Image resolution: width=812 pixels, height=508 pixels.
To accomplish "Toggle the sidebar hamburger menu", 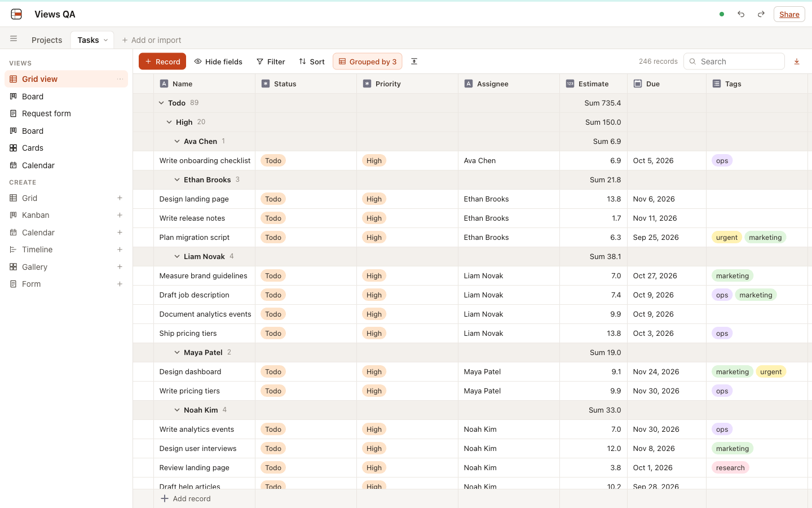I will pos(14,39).
